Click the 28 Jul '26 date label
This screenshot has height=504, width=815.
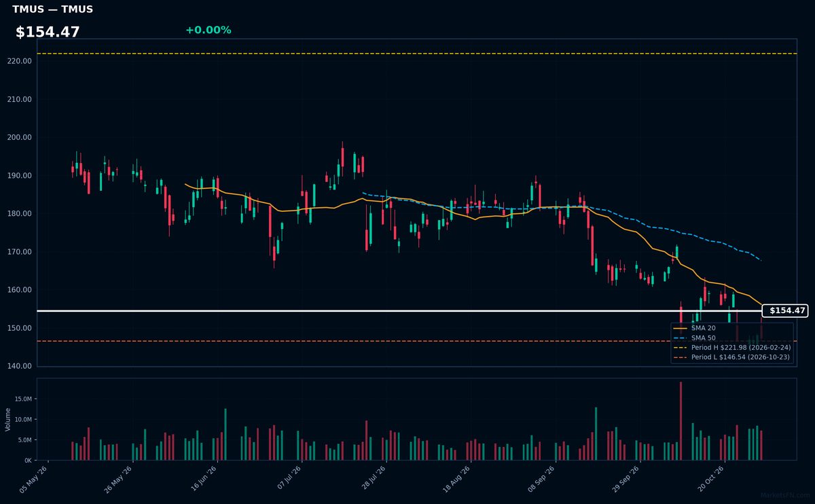(x=373, y=479)
